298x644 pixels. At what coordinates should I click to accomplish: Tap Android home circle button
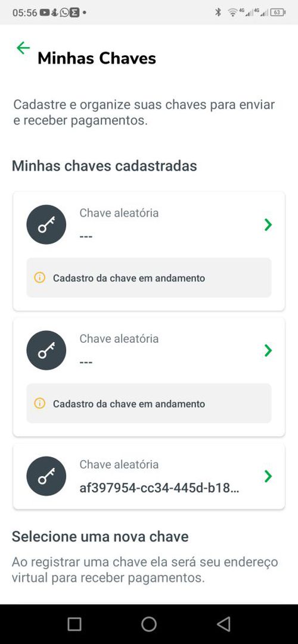(x=149, y=624)
